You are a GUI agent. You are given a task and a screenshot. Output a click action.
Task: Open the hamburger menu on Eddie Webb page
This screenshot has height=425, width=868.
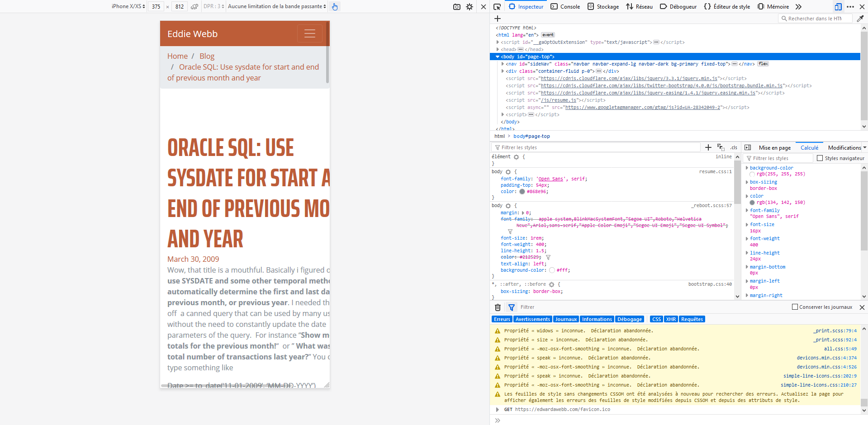tap(310, 33)
